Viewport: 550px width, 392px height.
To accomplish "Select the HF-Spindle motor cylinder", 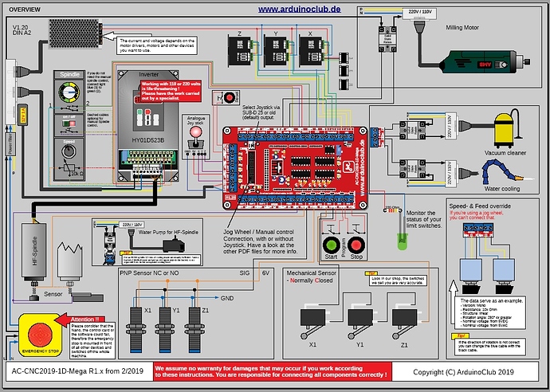I will pos(34,250).
